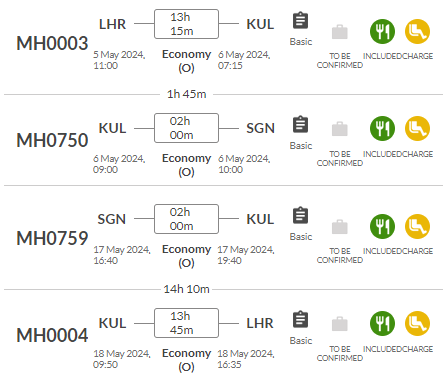Click flight number MH0750

(52, 140)
